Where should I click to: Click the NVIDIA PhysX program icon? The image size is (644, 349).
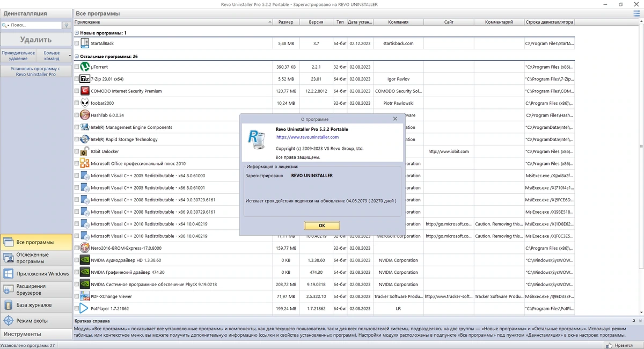click(x=84, y=285)
